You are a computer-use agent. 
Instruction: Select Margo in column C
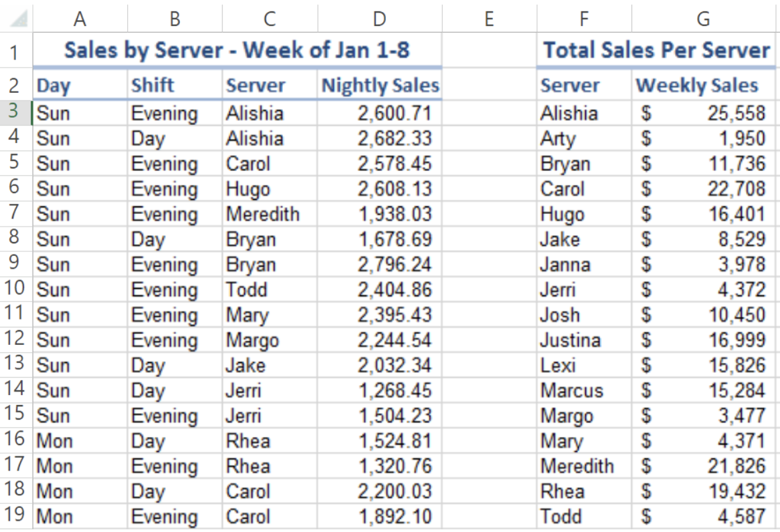pyautogui.click(x=270, y=340)
